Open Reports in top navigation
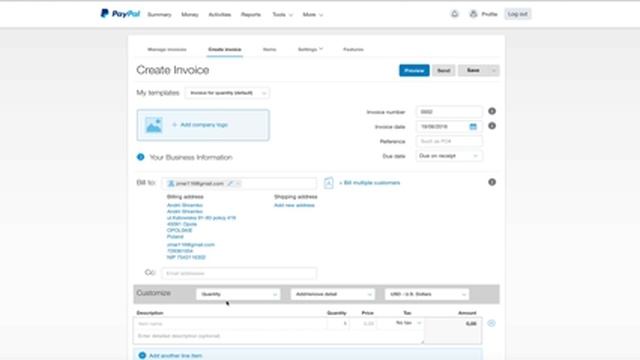 pyautogui.click(x=251, y=15)
